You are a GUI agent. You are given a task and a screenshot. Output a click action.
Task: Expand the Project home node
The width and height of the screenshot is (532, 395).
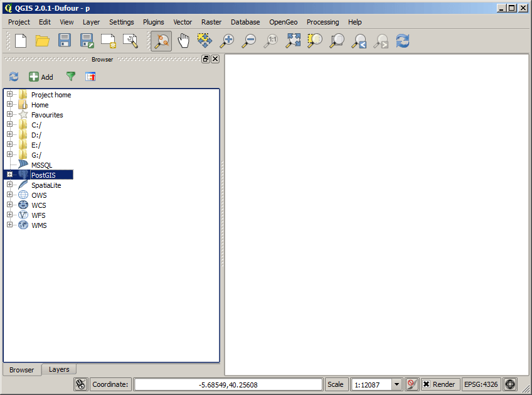coord(9,94)
